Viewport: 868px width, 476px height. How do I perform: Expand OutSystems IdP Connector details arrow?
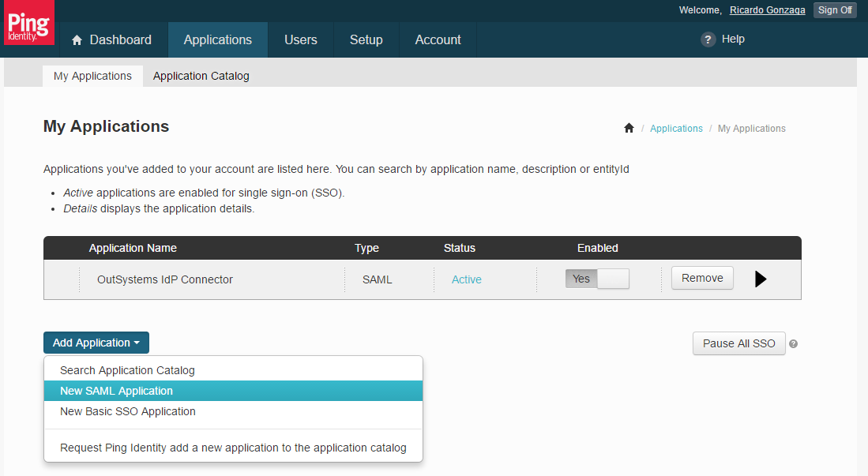761,279
